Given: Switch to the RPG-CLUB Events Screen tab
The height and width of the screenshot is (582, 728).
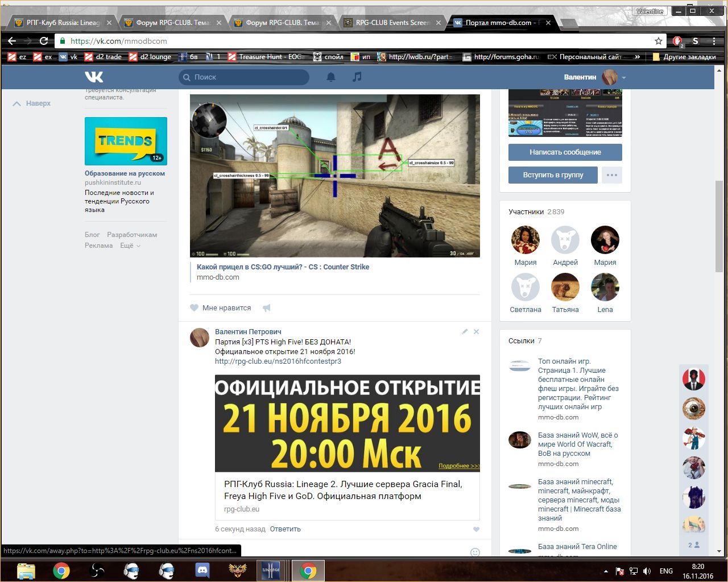Looking at the screenshot, I should (x=391, y=23).
